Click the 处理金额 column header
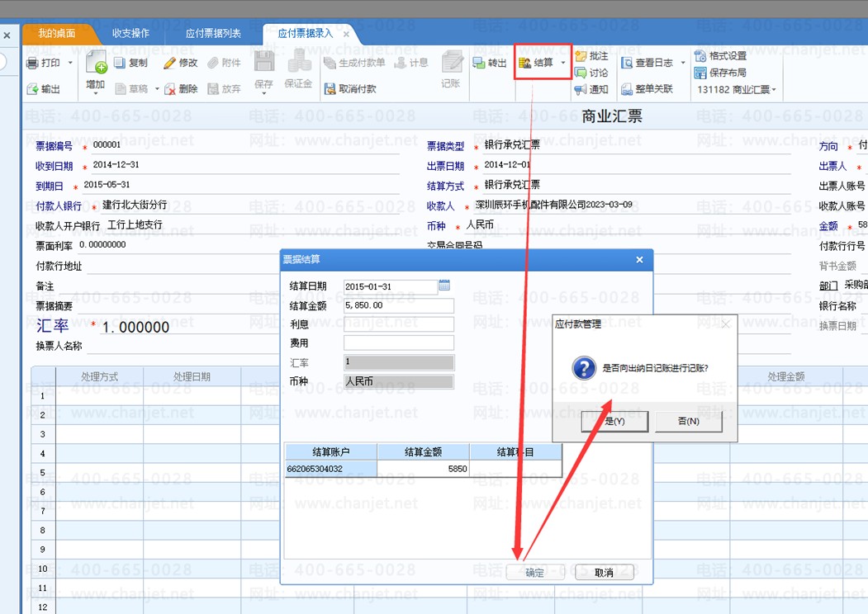This screenshot has width=868, height=614. pyautogui.click(x=786, y=376)
